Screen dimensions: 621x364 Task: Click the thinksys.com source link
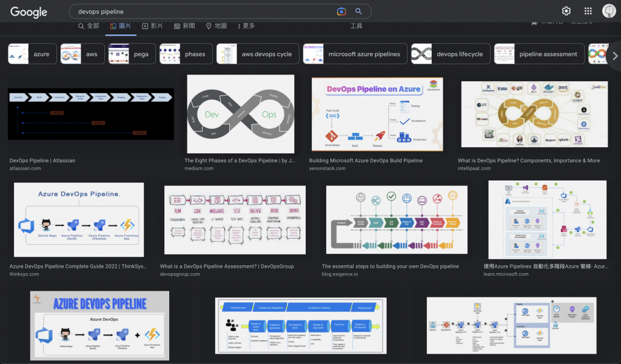tap(24, 274)
